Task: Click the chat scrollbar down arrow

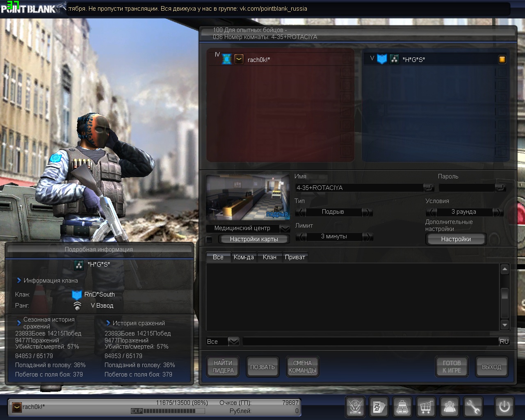Action: [505, 325]
